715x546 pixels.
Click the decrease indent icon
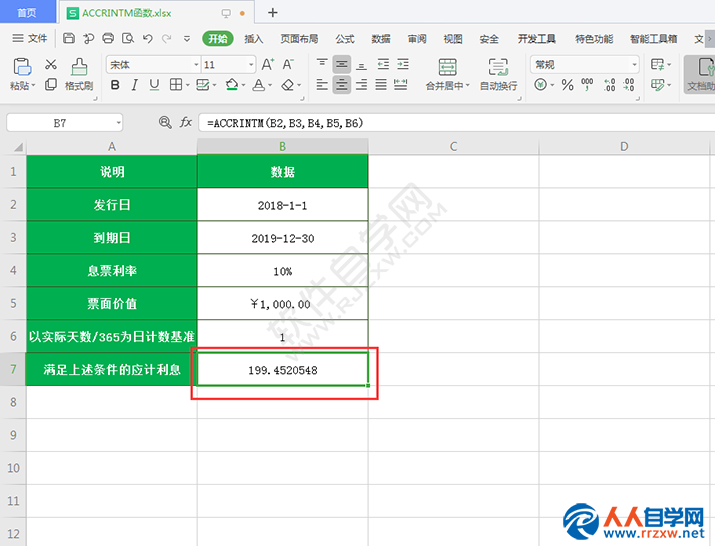point(383,64)
